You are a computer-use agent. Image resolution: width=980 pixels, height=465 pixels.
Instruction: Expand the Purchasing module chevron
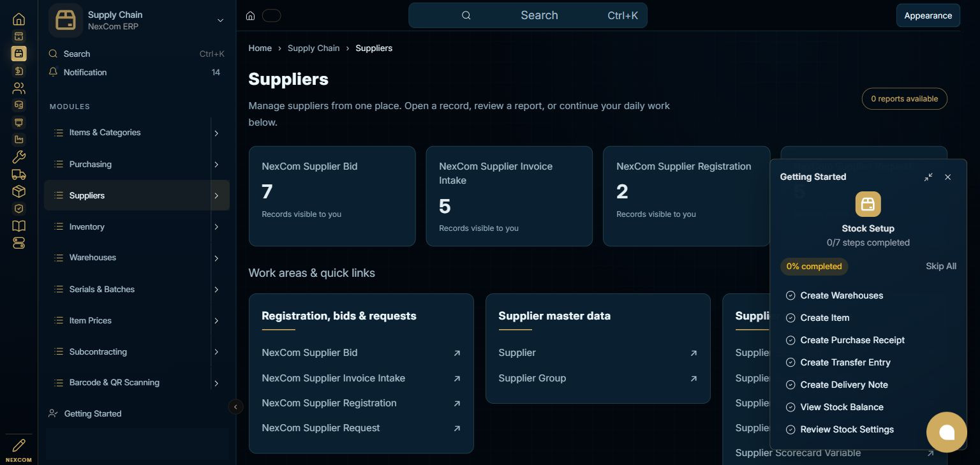click(x=216, y=165)
